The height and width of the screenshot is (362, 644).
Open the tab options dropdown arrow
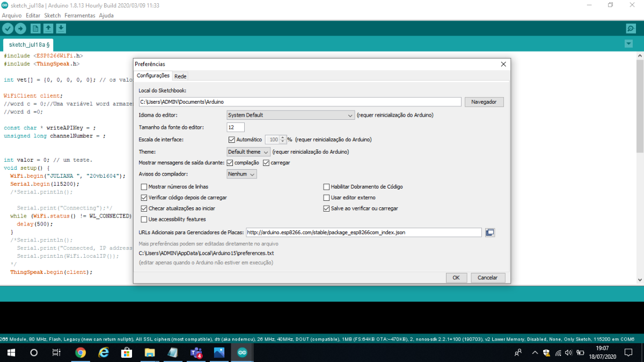[628, 44]
